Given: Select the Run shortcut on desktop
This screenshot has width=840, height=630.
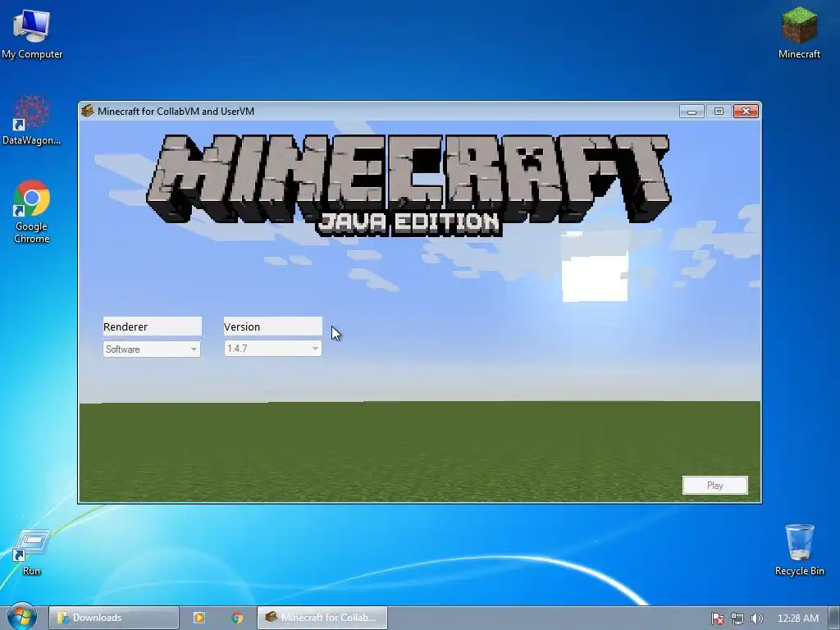Looking at the screenshot, I should click(x=32, y=552).
